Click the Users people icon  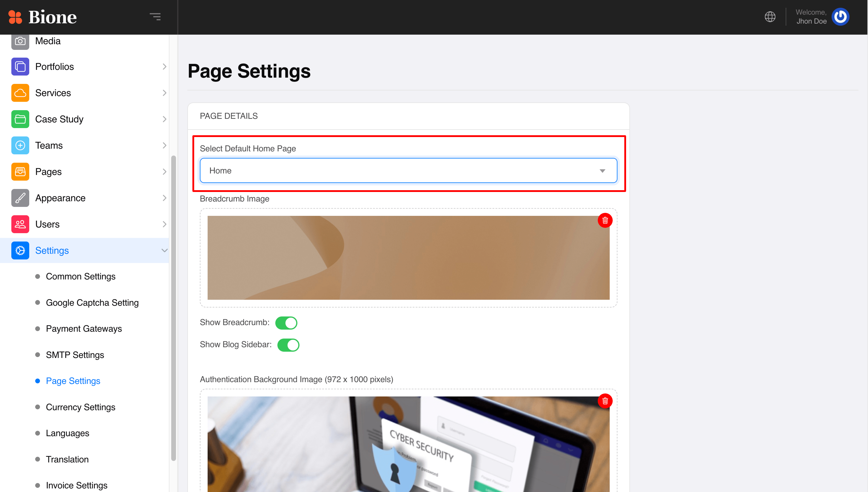[20, 225]
